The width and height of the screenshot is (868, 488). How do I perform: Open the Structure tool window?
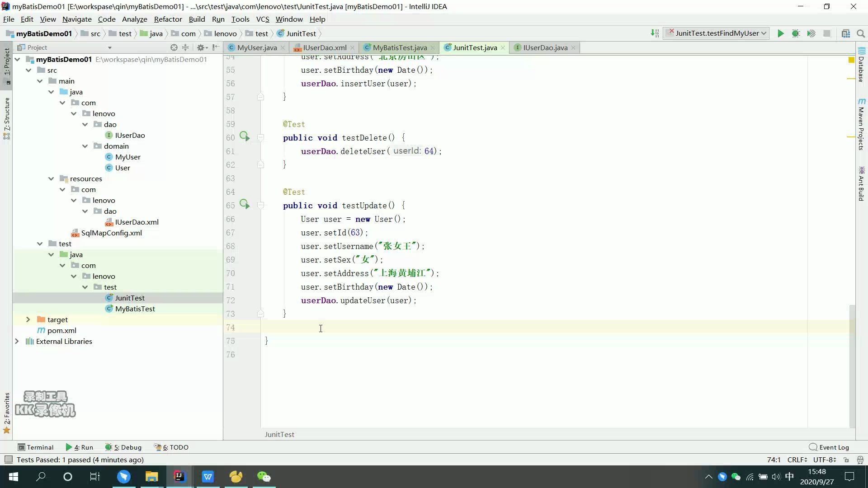7,118
